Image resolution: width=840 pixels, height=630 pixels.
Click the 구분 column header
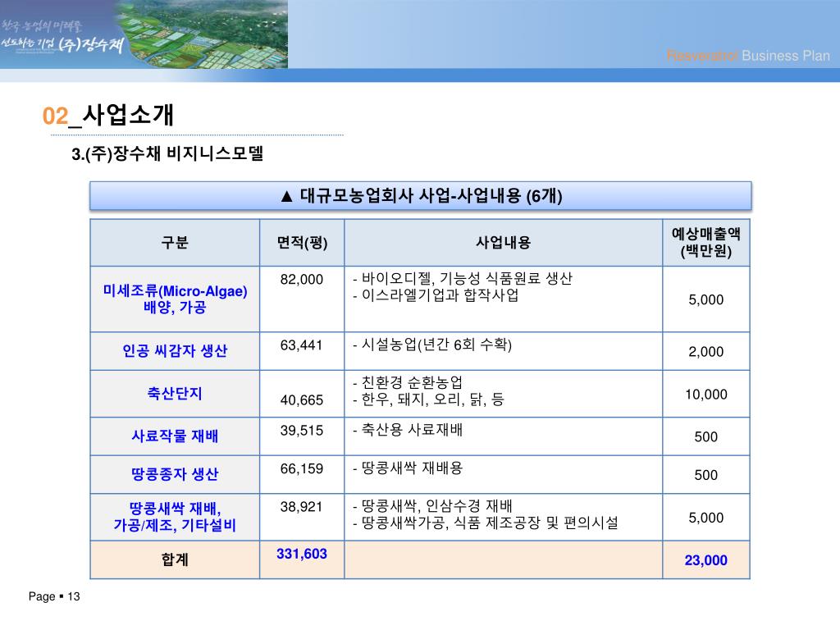point(175,243)
